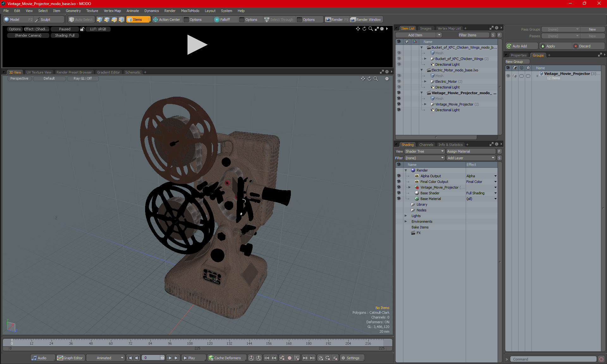Click the Cache Deformers icon
The width and height of the screenshot is (607, 364).
point(211,358)
